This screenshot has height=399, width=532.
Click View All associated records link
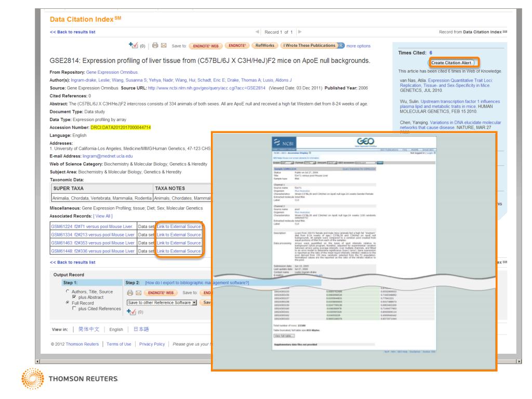click(103, 216)
